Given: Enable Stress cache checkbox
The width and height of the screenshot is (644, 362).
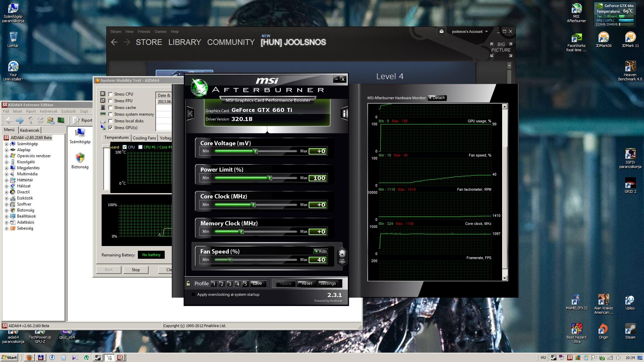Looking at the screenshot, I should pos(110,108).
